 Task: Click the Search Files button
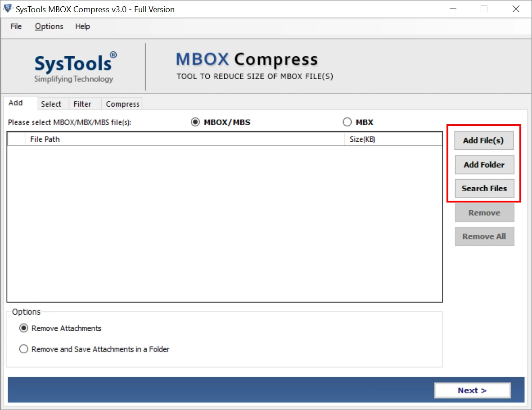pos(484,188)
